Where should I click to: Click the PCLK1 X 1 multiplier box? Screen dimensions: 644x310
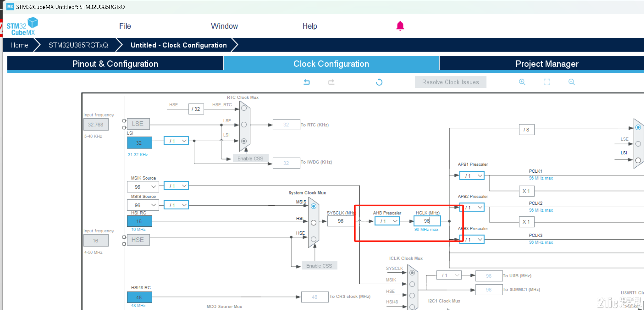[527, 191]
